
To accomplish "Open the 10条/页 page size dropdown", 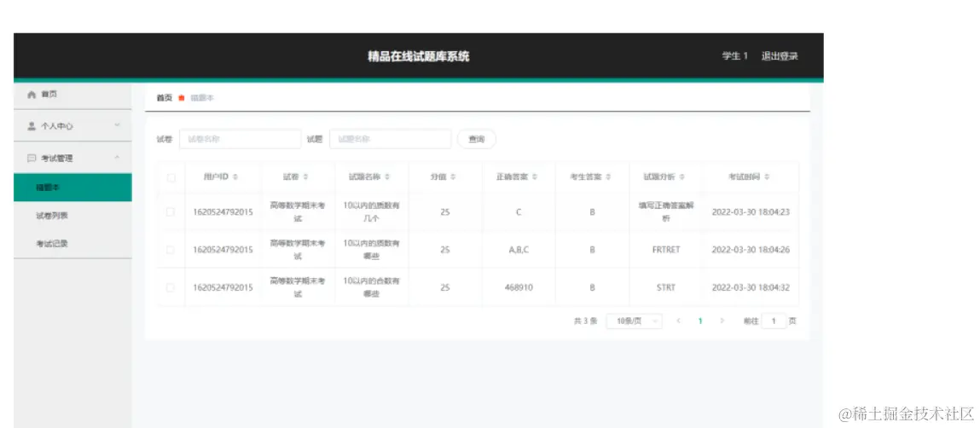I will (635, 321).
